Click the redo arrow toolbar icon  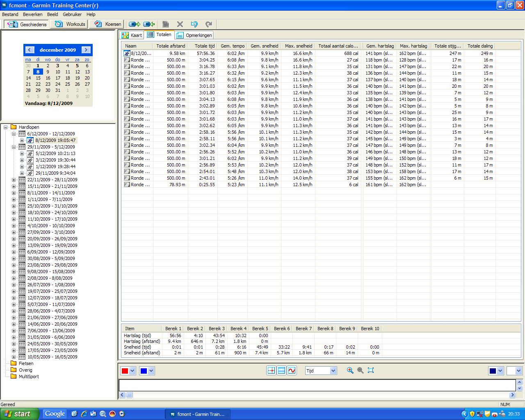(x=209, y=24)
